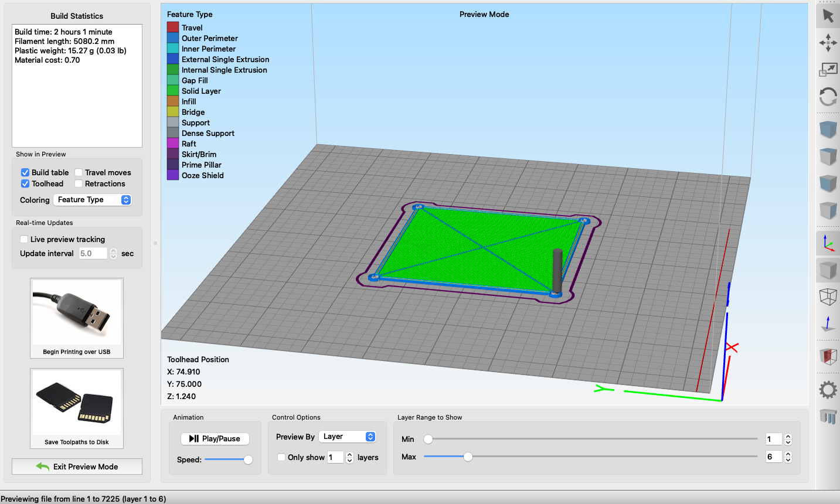Click the Bridge yellow color swatch
The height and width of the screenshot is (504, 840).
tap(173, 112)
